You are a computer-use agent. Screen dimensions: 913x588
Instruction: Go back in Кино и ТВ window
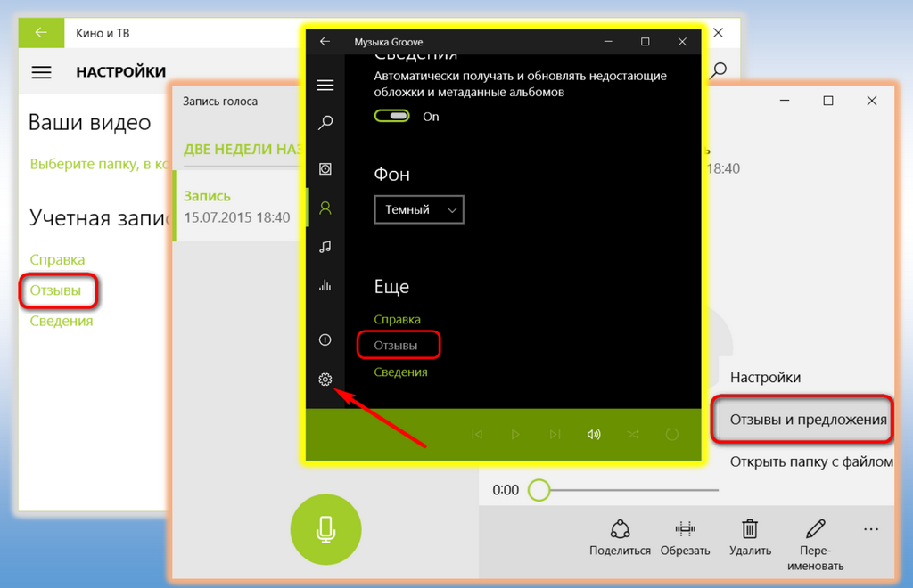click(x=41, y=33)
